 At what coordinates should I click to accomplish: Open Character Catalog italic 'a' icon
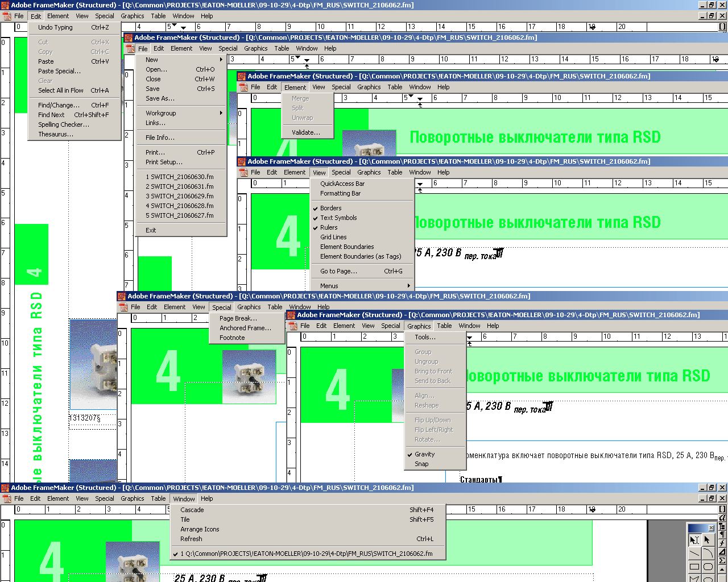[x=722, y=518]
